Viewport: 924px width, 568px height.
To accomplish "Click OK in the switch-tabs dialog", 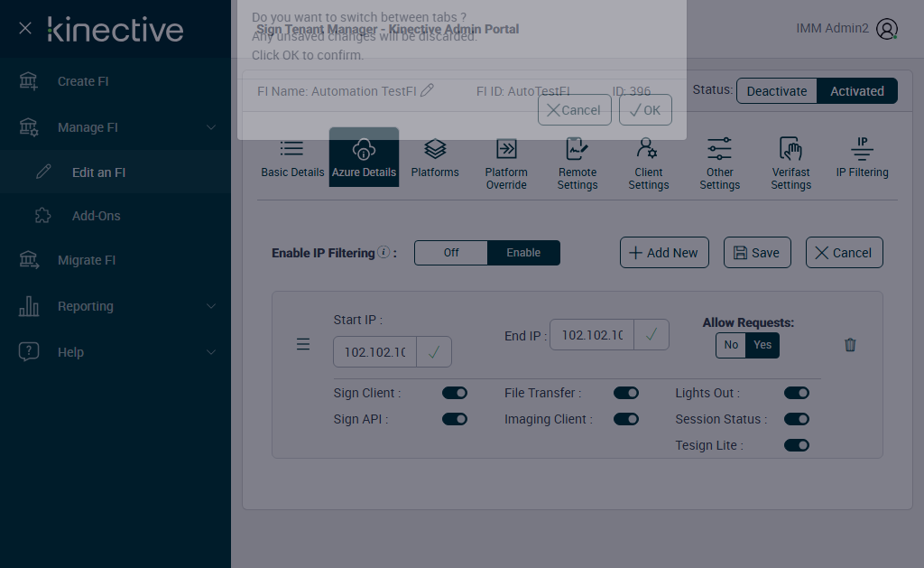I will [645, 110].
